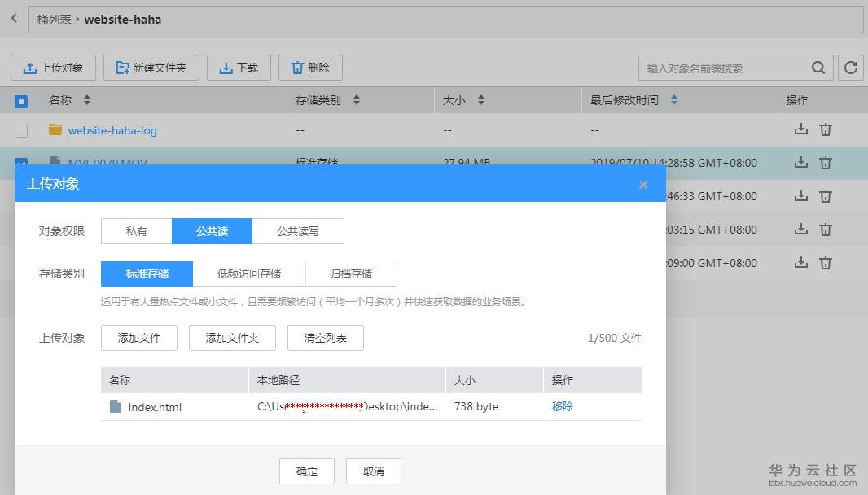The height and width of the screenshot is (495, 868).
Task: Delete website-haha-log using its row trash icon
Action: (826, 129)
